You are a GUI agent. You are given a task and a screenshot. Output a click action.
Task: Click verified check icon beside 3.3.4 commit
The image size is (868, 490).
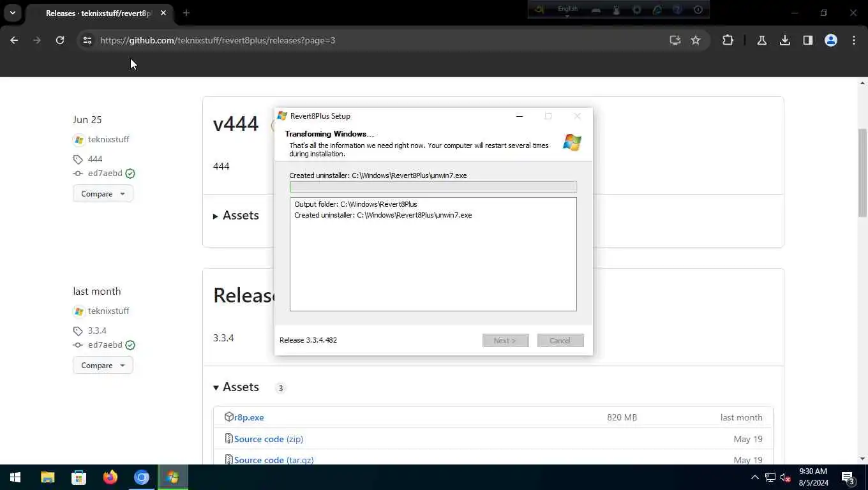click(130, 345)
